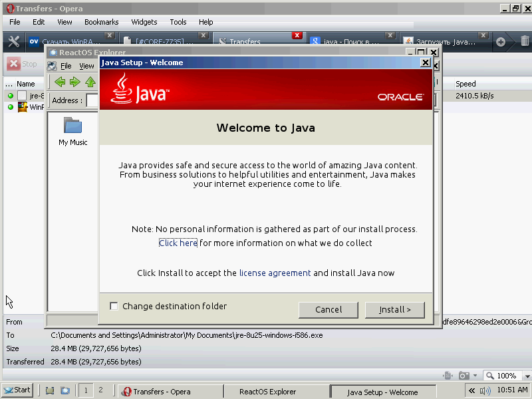Viewport: 532px width, 399px height.
Task: Switch to Transfers - Opera taskbar button
Action: tap(172, 392)
